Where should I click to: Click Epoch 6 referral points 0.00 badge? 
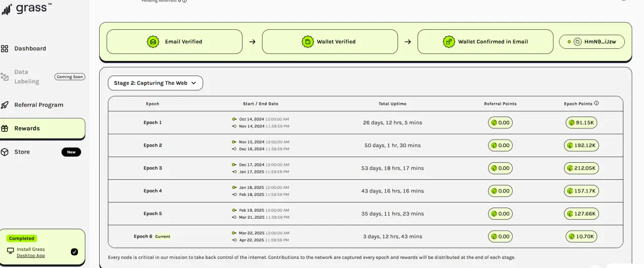tap(500, 236)
